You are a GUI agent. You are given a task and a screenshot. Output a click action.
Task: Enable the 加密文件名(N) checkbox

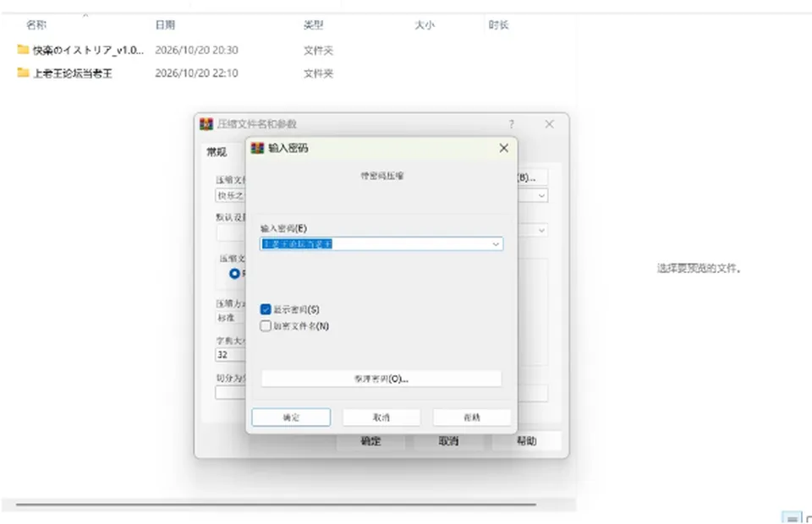point(266,326)
